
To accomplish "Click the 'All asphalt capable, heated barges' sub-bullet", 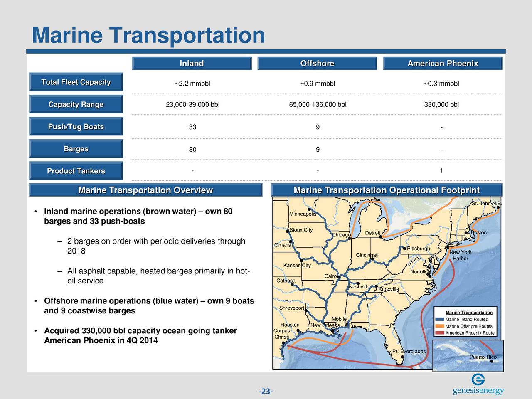I will click(x=158, y=276).
